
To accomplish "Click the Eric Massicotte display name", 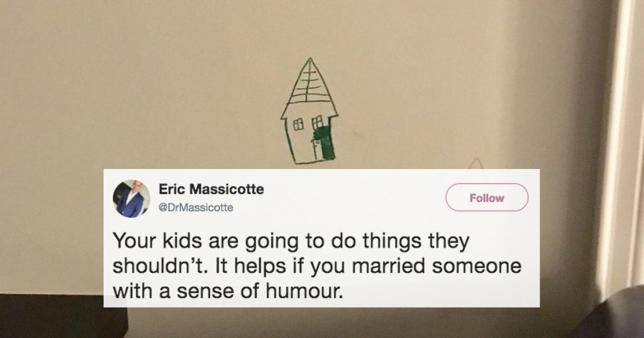I will [x=211, y=189].
